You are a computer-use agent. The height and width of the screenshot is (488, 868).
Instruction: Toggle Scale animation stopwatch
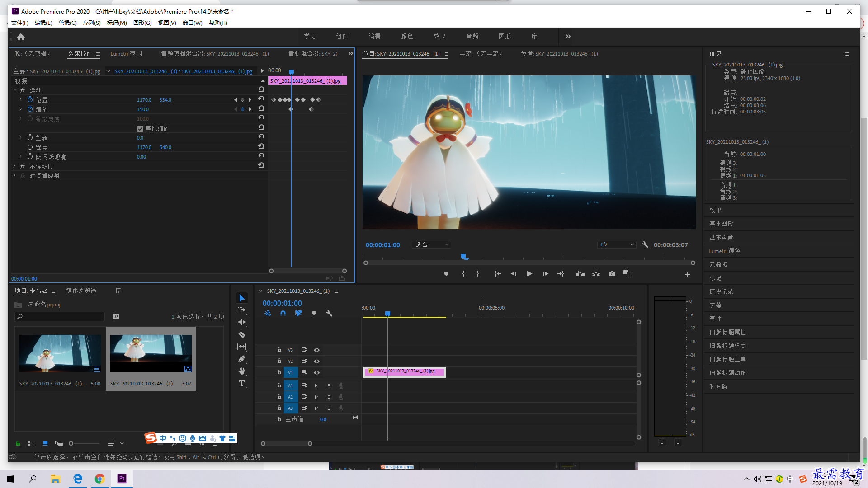click(30, 109)
